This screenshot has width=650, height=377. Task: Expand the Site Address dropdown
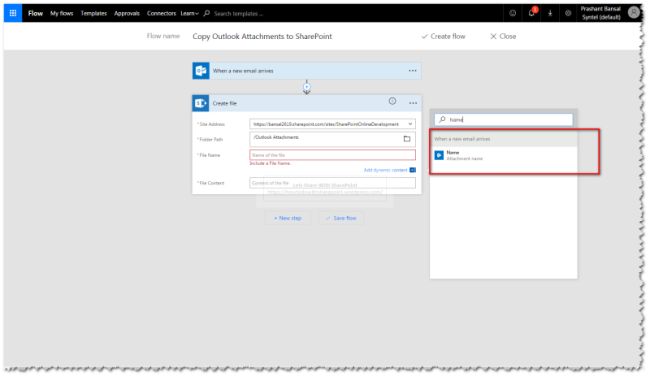coord(410,124)
